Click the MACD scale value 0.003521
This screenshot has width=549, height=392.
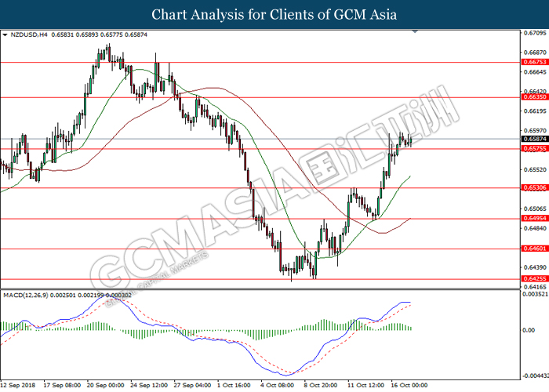pyautogui.click(x=536, y=294)
